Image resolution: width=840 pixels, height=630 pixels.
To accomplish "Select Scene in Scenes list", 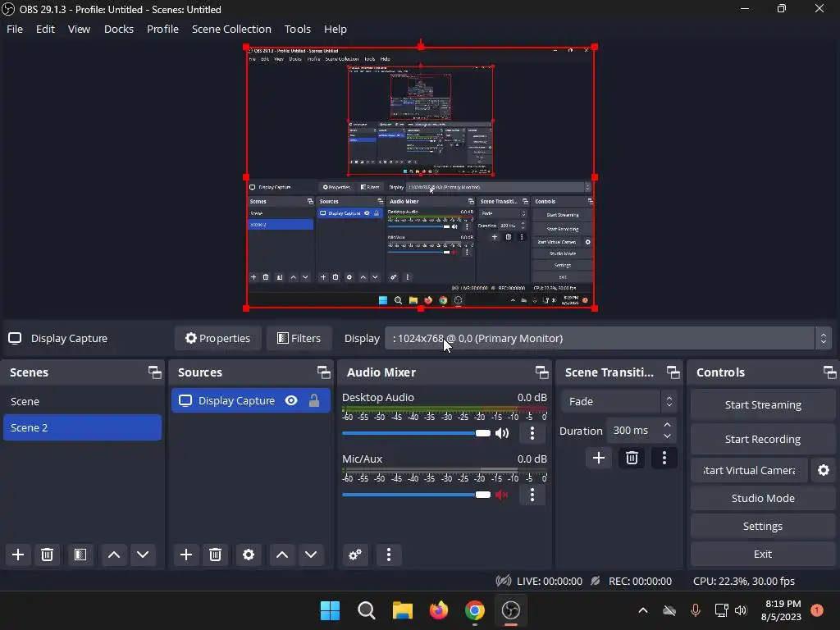I will (83, 401).
